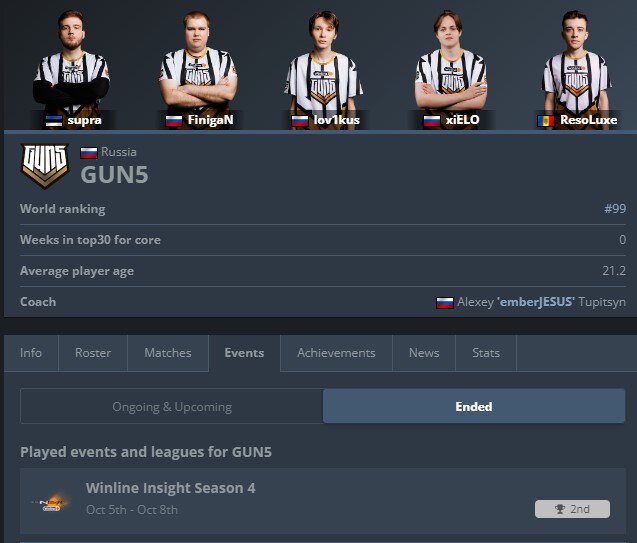This screenshot has width=637, height=543.
Task: Click lov1kus player photo
Action: click(x=323, y=67)
